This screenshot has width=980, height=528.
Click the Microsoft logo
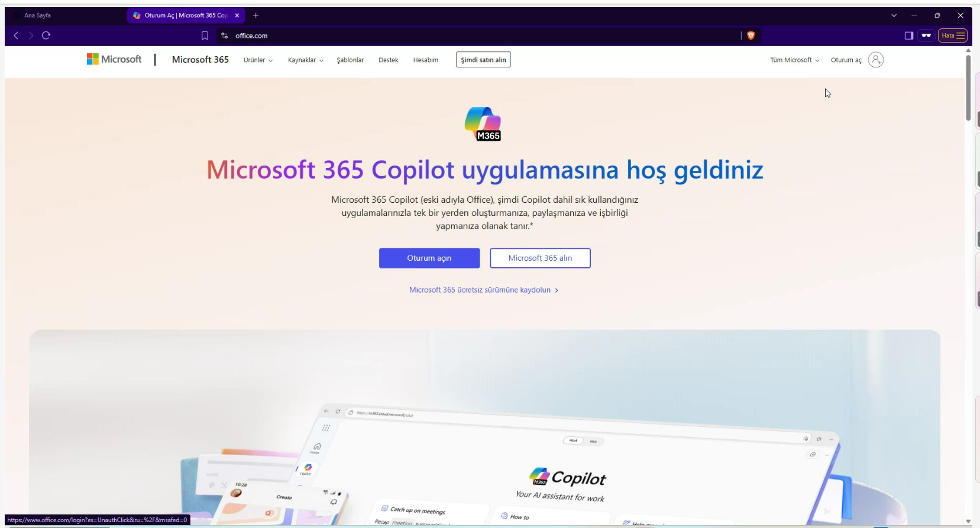(x=114, y=59)
